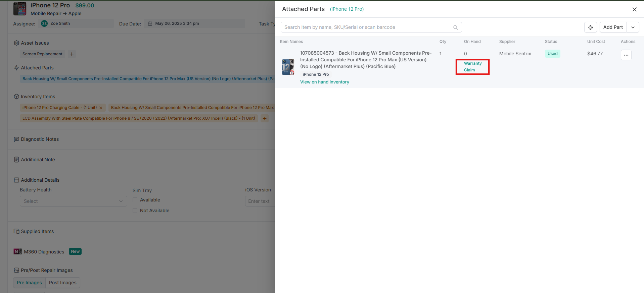The height and width of the screenshot is (293, 644).
Task: Click the Used status badge
Action: 552,54
